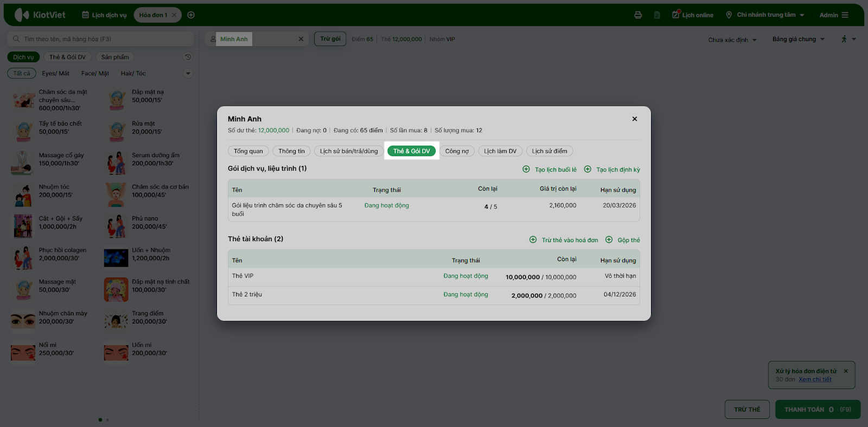Dismiss the e-invoice processing notification
This screenshot has width=868, height=427.
pyautogui.click(x=846, y=371)
